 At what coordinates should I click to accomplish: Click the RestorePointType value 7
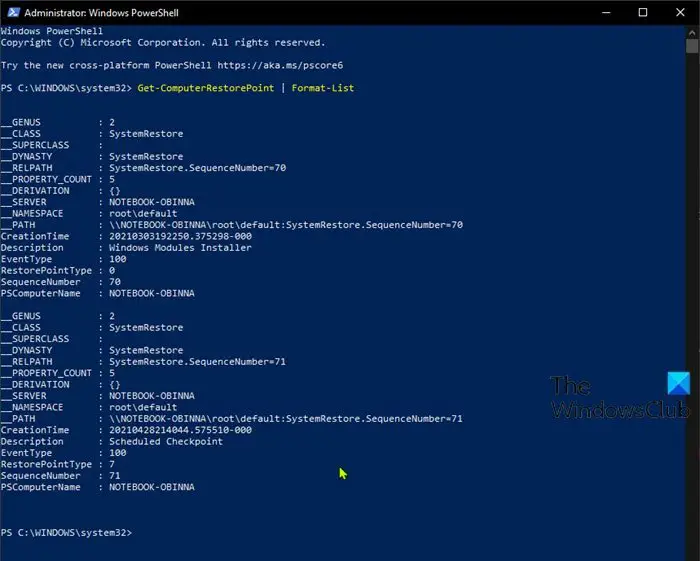(x=112, y=464)
